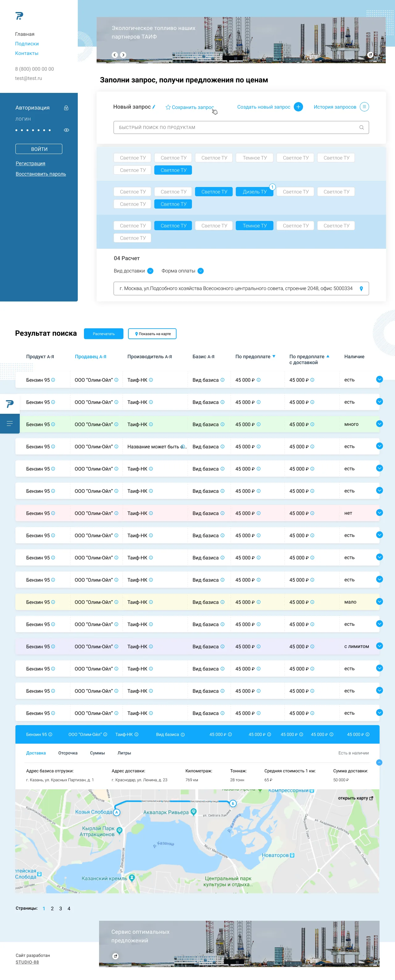Click the star icon to save the request

click(168, 107)
